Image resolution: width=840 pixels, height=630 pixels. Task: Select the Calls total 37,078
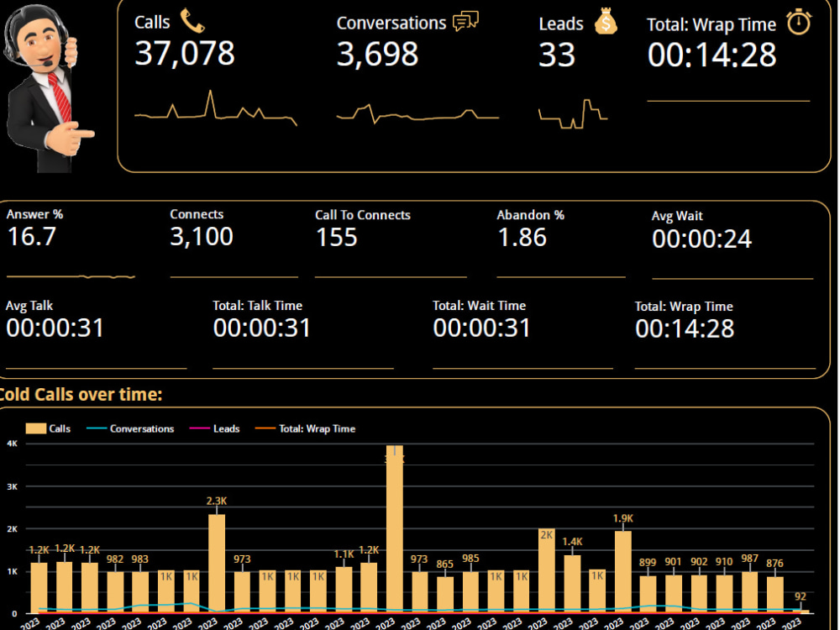click(x=185, y=54)
